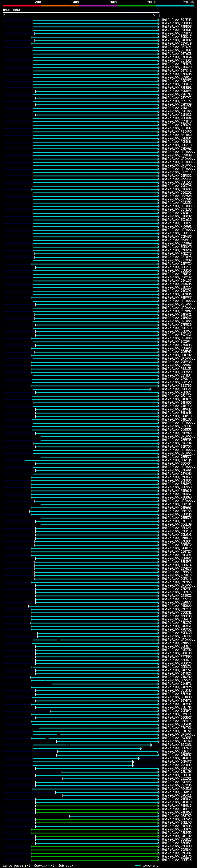Click the white query length bar ending at 538
This screenshot has width=197, height=868.
81,12
